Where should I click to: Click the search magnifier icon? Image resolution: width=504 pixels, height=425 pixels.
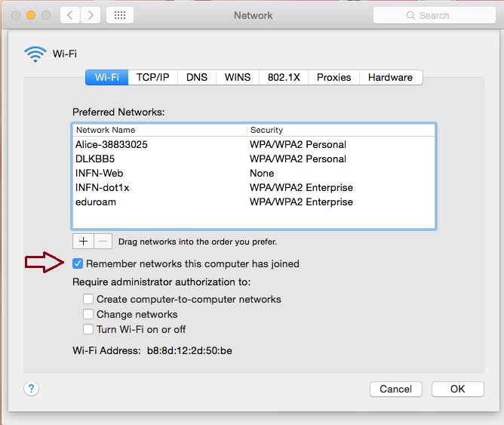410,15
